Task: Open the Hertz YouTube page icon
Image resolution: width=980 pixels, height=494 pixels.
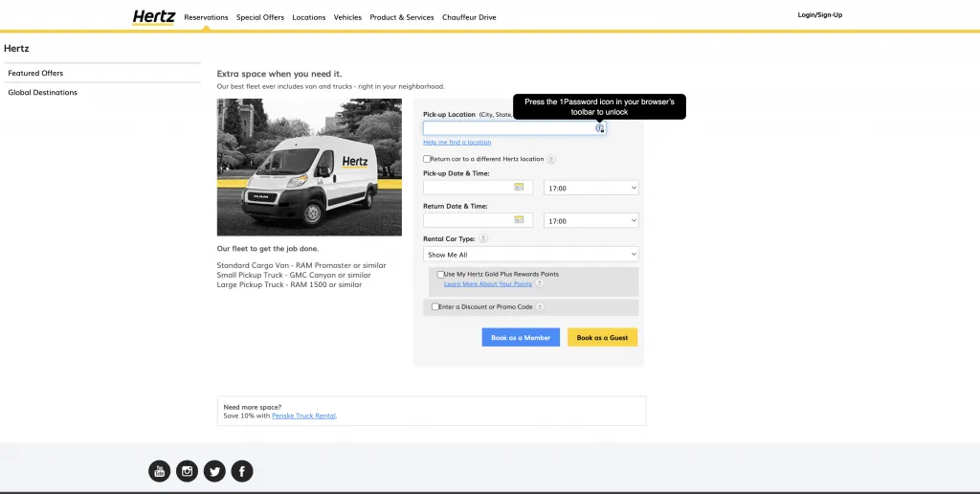Action: pos(160,471)
